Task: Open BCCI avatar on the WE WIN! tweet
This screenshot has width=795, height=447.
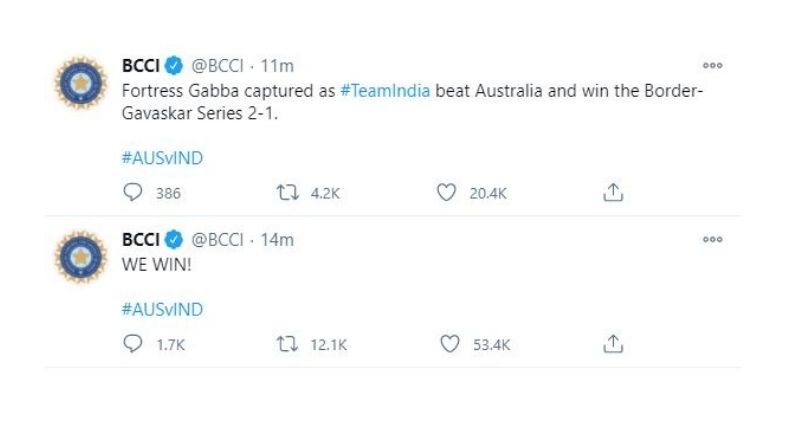Action: [81, 256]
